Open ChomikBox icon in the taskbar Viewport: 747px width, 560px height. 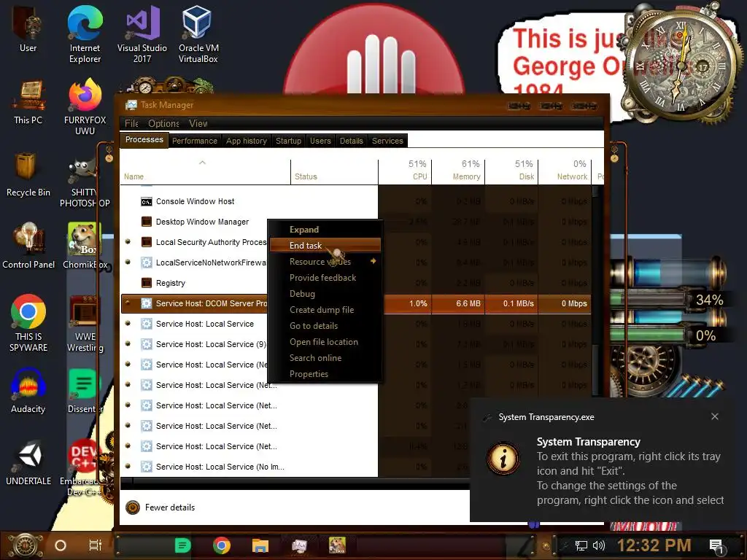(x=337, y=545)
